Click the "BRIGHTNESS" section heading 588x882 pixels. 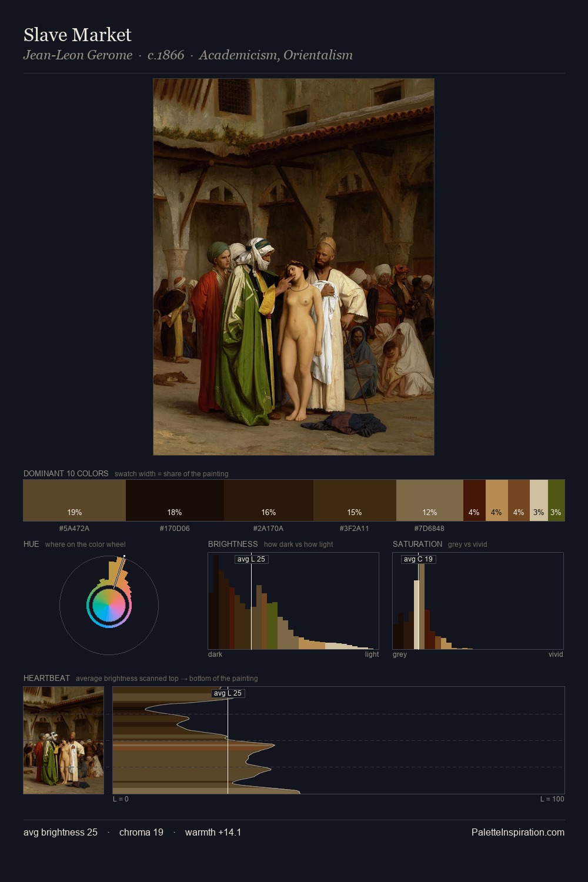[x=233, y=544]
